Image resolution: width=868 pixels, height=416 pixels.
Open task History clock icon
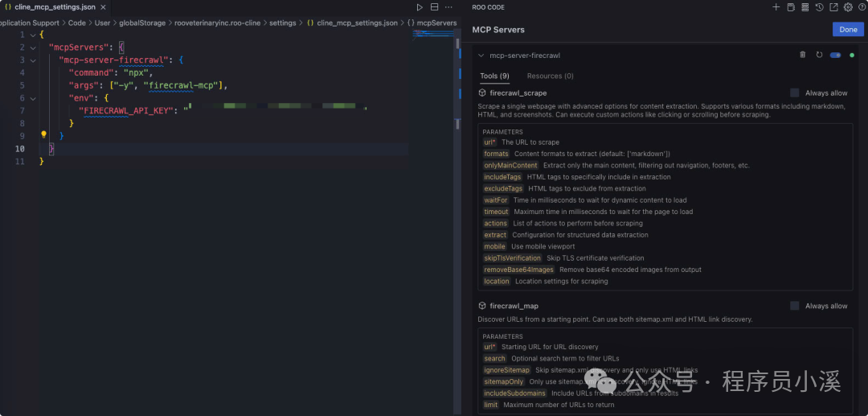819,7
